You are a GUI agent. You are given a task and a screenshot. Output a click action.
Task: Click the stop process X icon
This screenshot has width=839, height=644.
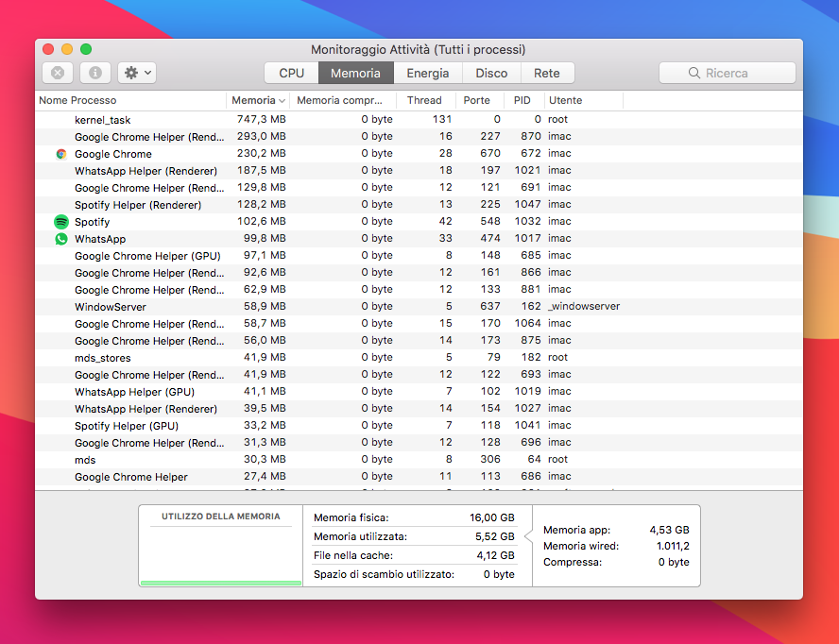pyautogui.click(x=58, y=73)
